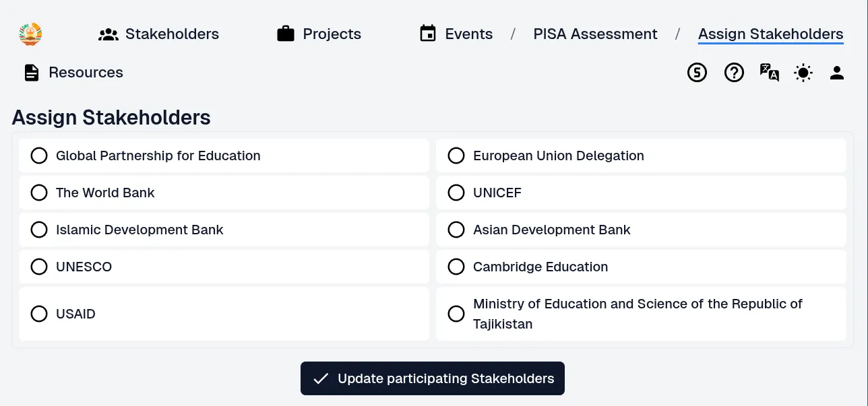Select the UNICEF radio option

(456, 193)
